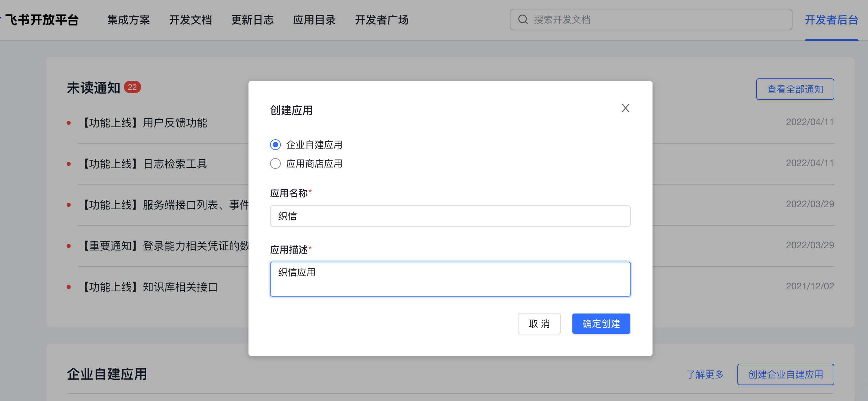Select 企业自建应用 radio option
The width and height of the screenshot is (868, 401).
click(x=275, y=145)
